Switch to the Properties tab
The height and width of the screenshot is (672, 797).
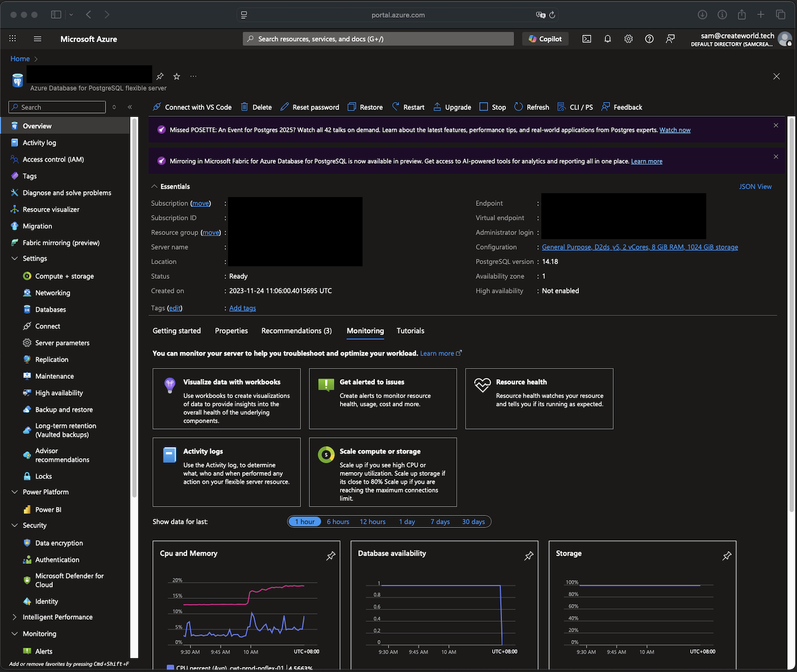(x=231, y=330)
